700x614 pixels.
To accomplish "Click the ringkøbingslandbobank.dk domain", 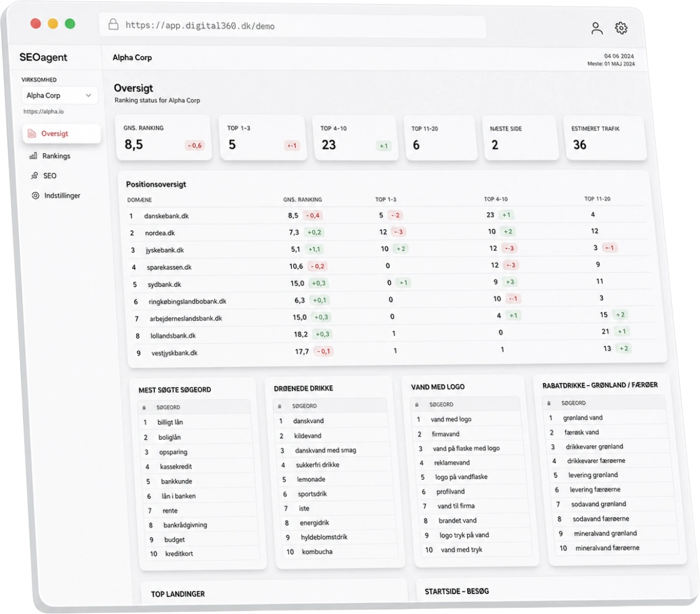I will (x=188, y=301).
